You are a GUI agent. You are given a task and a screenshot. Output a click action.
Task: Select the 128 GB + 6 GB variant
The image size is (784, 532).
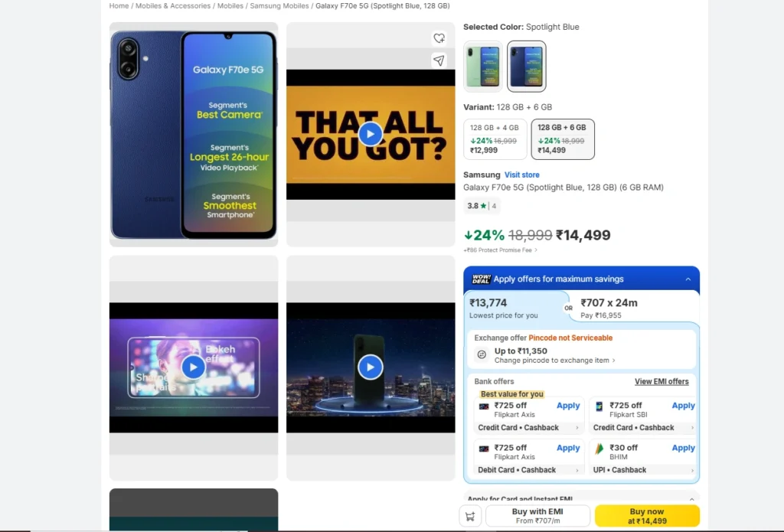(x=563, y=139)
